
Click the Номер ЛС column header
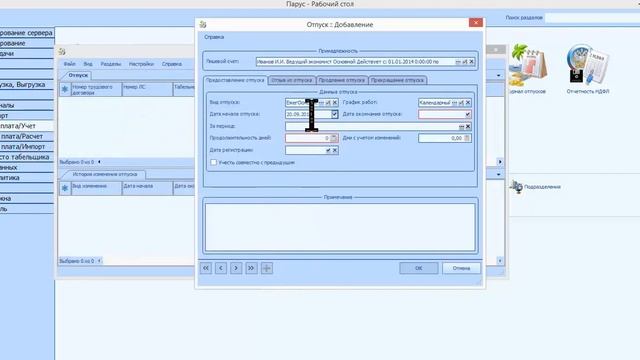tap(147, 90)
